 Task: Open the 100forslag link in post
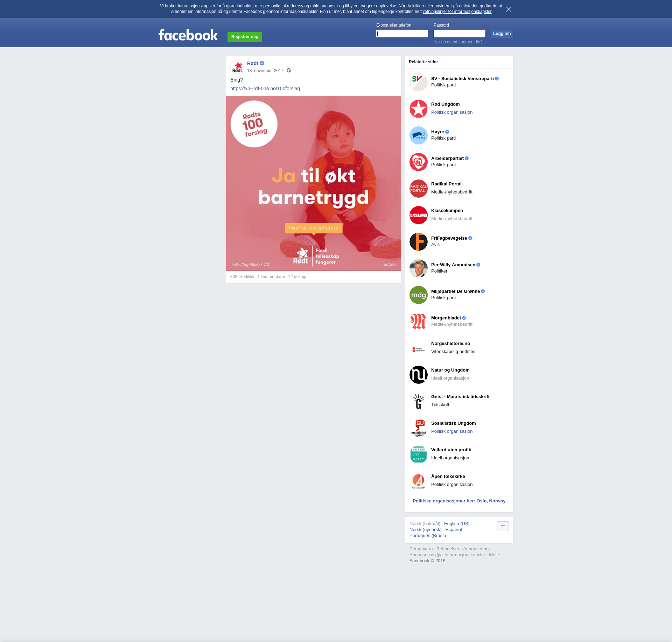pyautogui.click(x=265, y=89)
